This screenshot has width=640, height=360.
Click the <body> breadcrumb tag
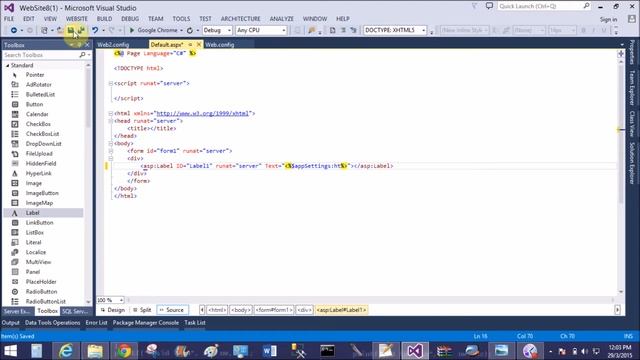coord(240,310)
